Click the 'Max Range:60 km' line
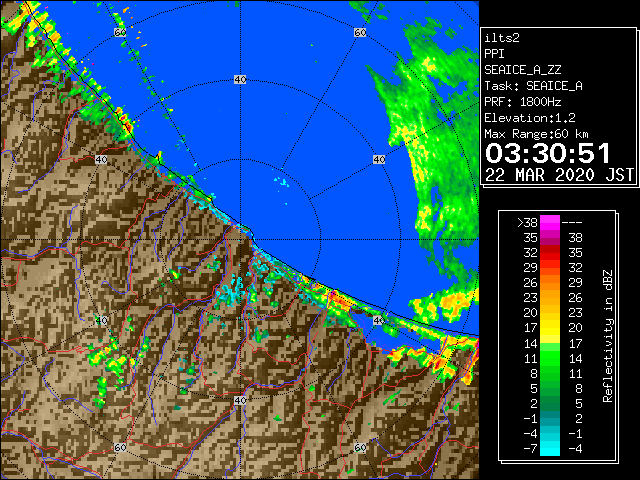 (x=536, y=134)
